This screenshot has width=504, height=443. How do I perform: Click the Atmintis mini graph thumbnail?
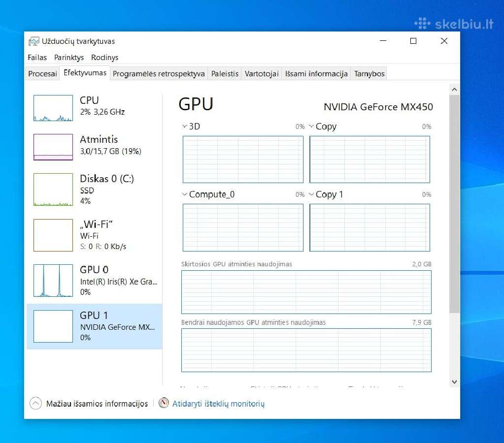53,147
